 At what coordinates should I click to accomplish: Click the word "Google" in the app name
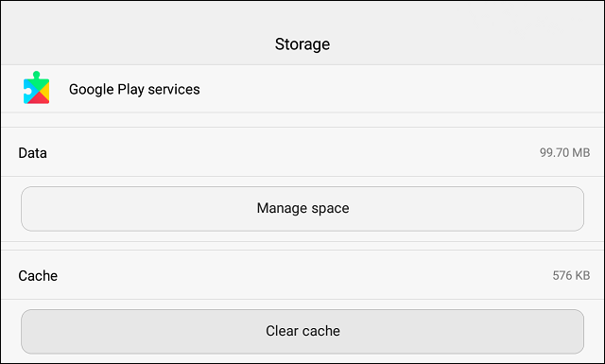coord(92,90)
